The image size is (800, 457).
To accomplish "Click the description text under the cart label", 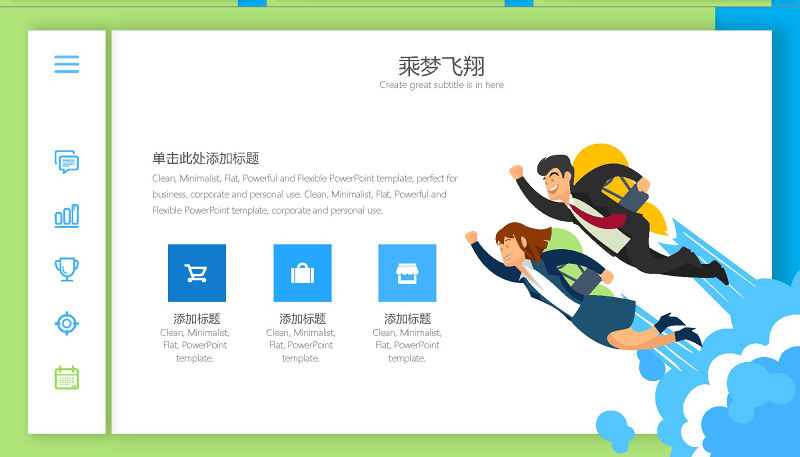I will 196,345.
